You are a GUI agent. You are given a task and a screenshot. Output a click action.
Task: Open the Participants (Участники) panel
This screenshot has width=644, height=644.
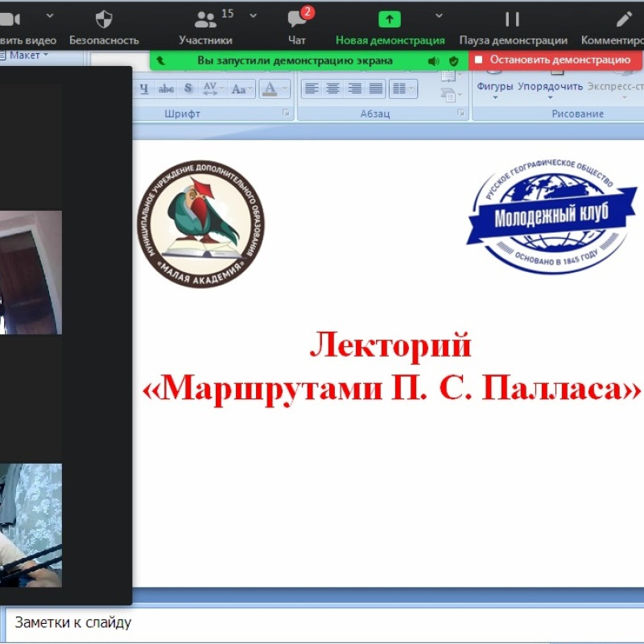[x=206, y=20]
